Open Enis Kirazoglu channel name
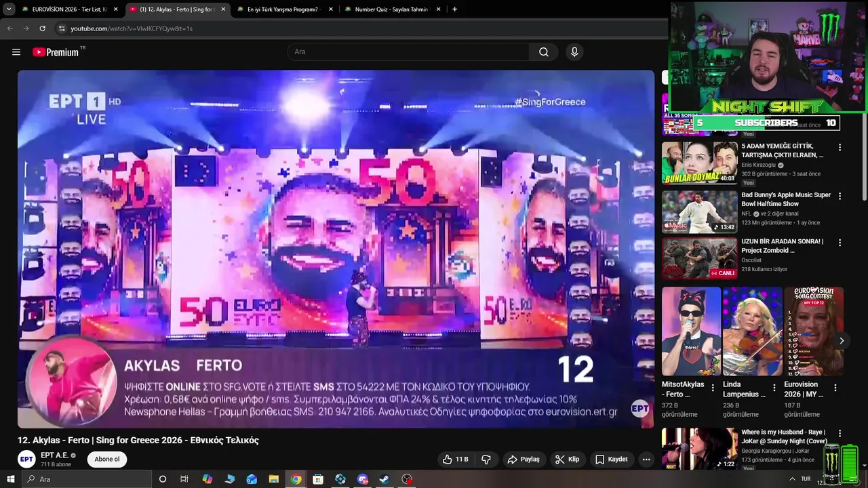The width and height of the screenshot is (868, 488). tap(758, 165)
